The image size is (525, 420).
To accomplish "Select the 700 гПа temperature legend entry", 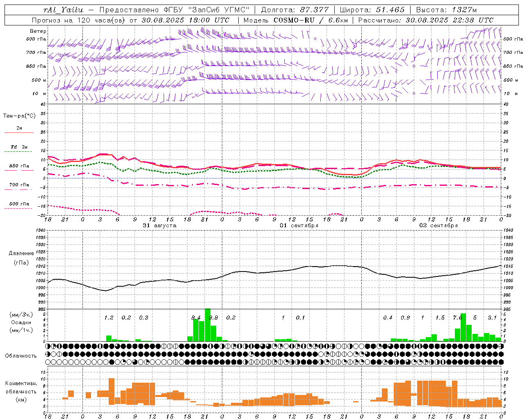I will [19, 185].
